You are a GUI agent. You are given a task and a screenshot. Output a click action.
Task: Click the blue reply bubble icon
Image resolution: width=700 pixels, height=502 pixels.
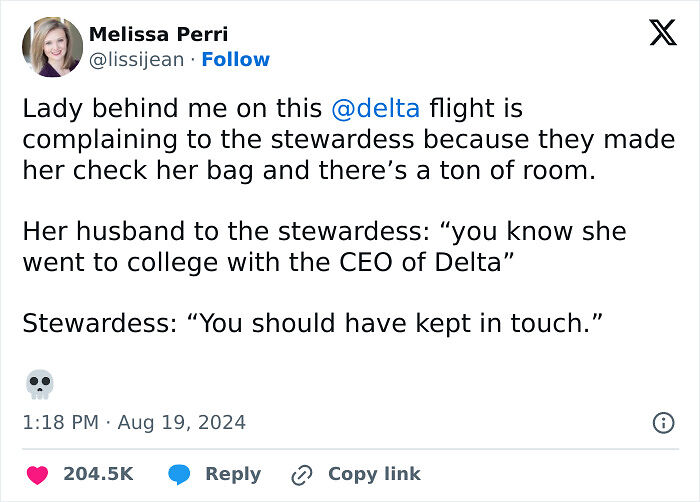[x=179, y=474]
